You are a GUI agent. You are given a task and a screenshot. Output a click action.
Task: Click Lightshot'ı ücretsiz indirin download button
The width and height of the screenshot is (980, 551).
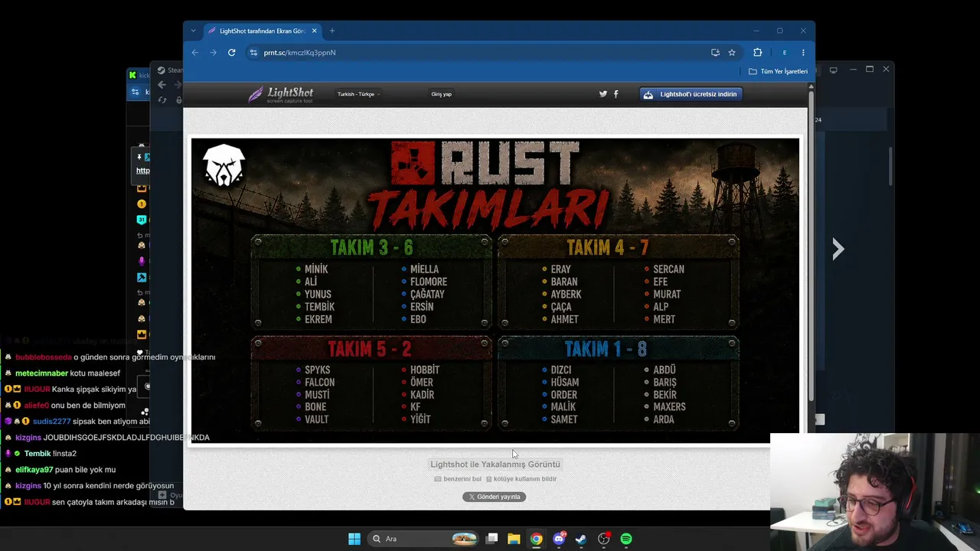(x=692, y=94)
